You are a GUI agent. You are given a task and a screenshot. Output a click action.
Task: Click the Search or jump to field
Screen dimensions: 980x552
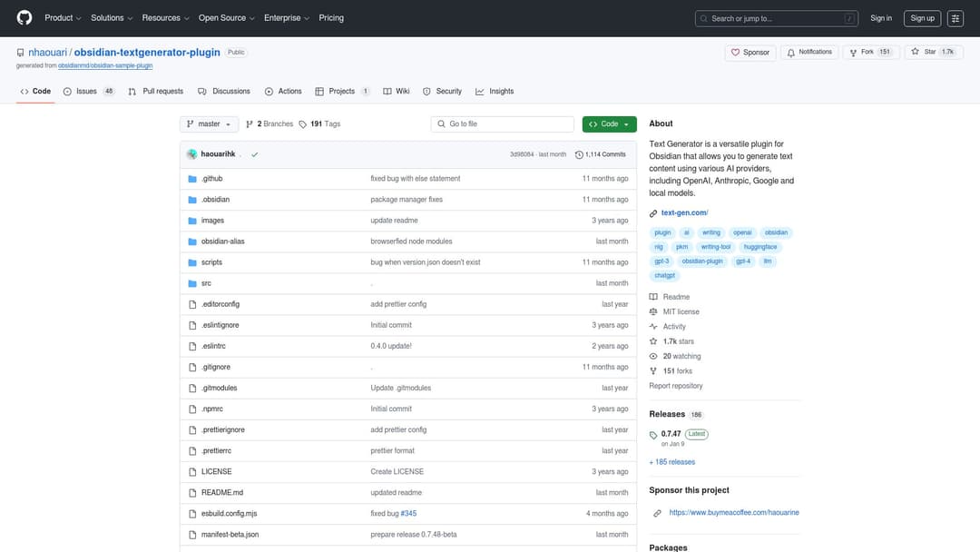tap(776, 19)
